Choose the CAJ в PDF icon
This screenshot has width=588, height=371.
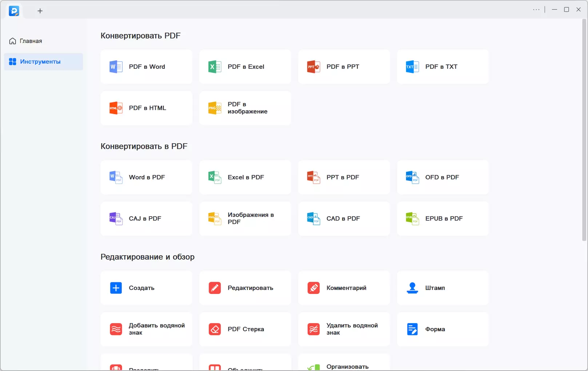116,219
